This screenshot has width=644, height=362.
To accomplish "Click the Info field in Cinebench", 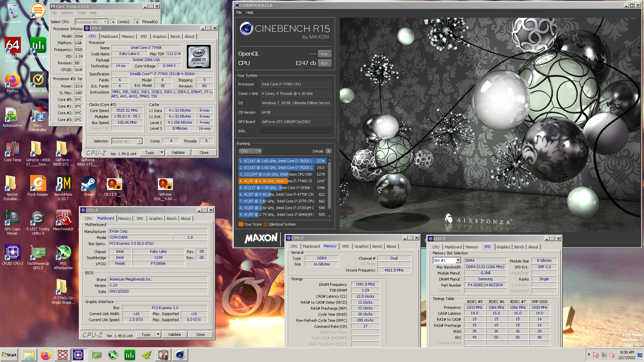I will point(296,131).
